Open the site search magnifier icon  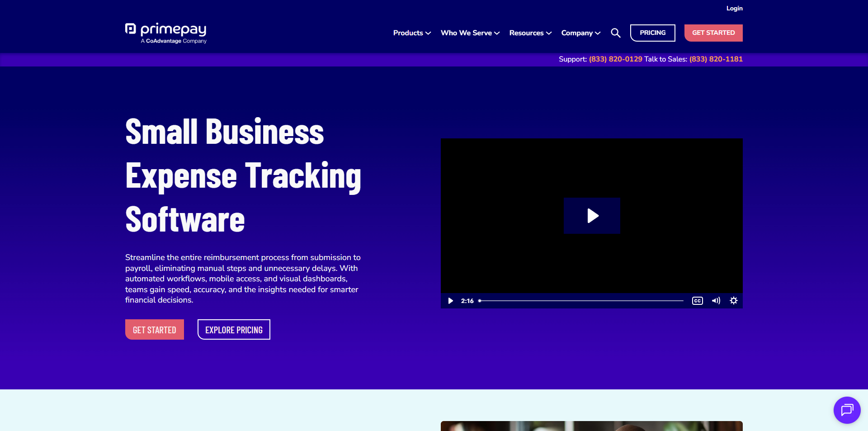[x=615, y=33]
